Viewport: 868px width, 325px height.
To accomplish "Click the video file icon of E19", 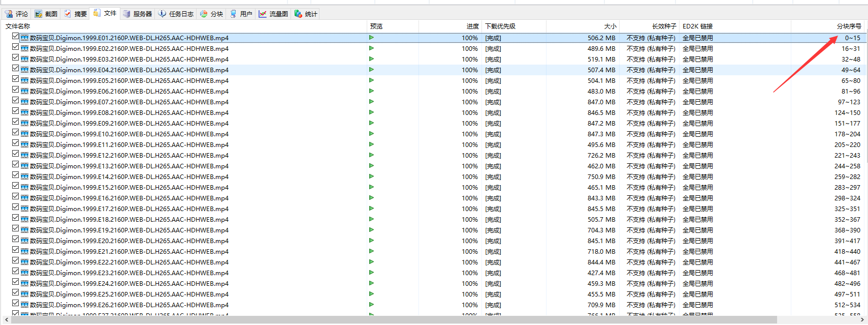I will 24,230.
